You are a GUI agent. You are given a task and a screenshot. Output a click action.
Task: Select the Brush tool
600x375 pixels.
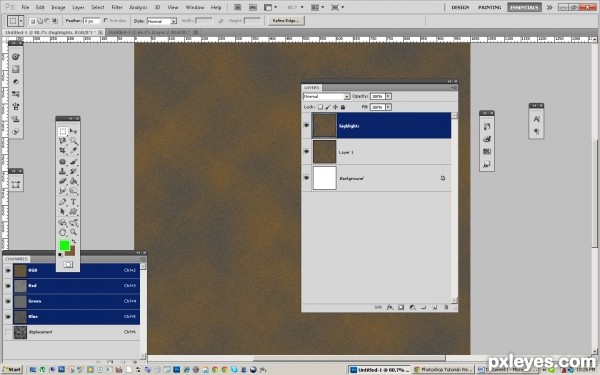tap(73, 162)
